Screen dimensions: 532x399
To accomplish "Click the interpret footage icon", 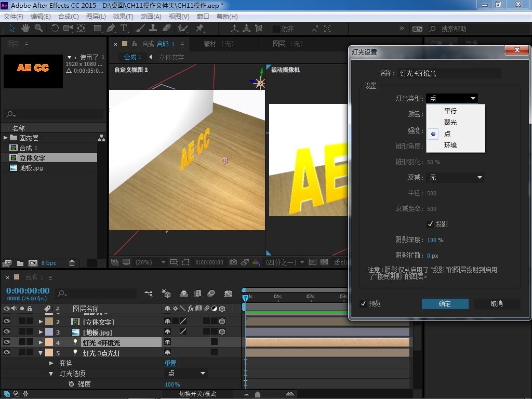I will 7,263.
